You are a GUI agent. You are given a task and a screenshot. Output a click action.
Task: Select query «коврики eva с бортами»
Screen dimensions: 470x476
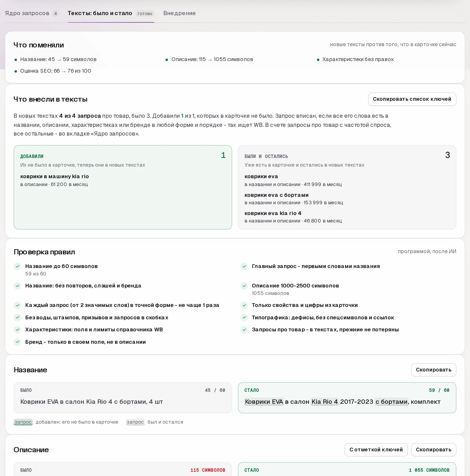tap(276, 195)
